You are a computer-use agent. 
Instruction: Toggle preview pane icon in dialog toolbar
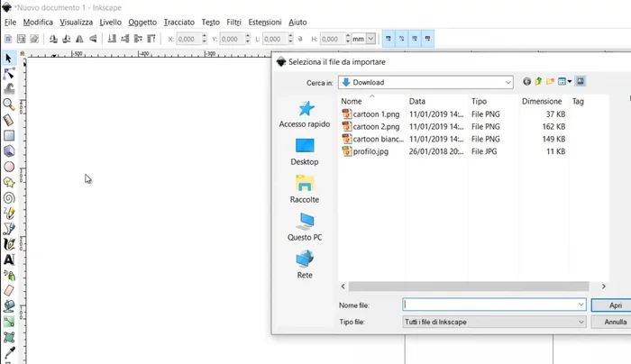[581, 82]
